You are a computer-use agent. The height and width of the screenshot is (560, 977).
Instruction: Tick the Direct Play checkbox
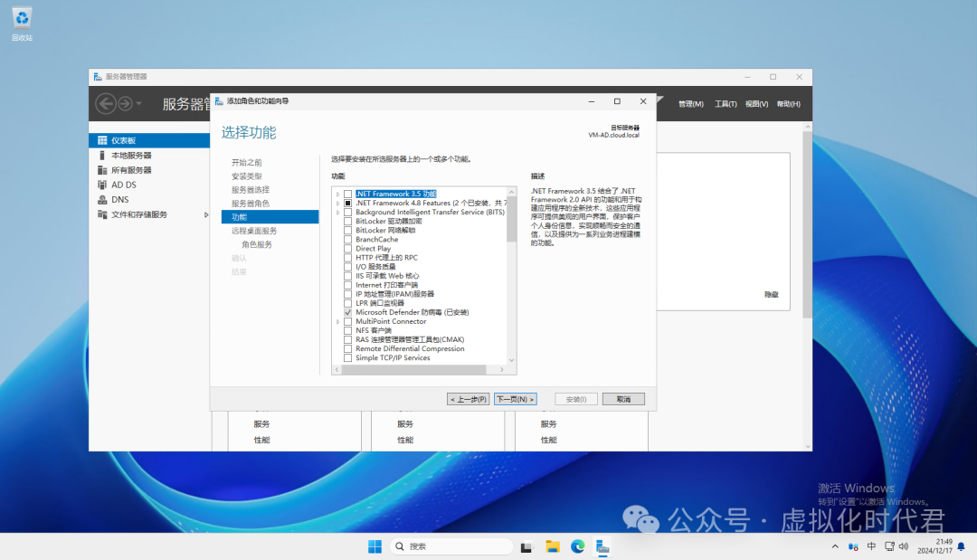coord(347,249)
